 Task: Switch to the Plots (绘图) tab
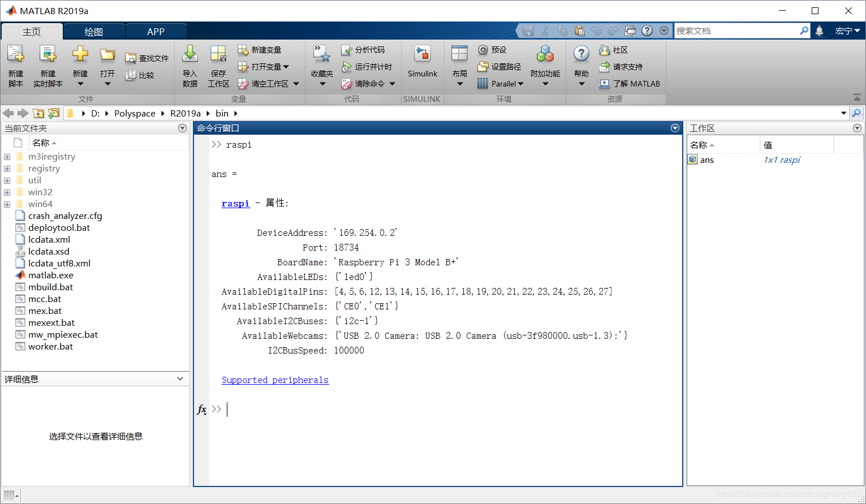tap(94, 32)
